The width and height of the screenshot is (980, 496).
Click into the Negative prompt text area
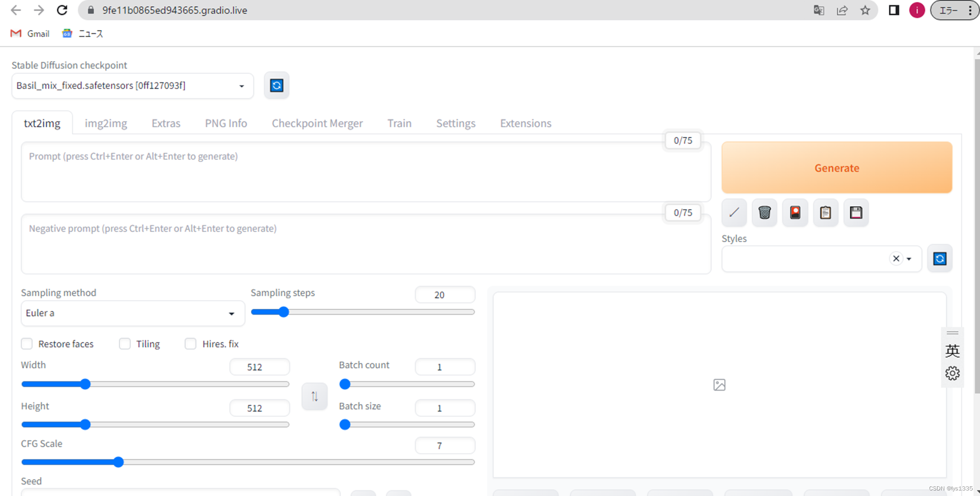365,244
